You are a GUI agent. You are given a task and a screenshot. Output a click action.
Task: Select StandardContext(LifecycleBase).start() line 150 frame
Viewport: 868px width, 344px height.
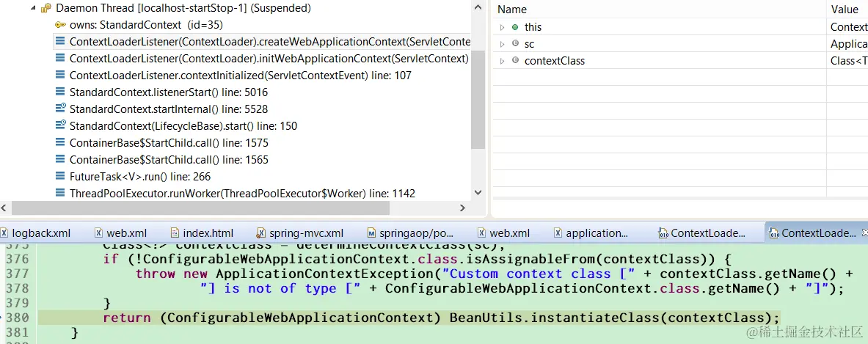[183, 126]
